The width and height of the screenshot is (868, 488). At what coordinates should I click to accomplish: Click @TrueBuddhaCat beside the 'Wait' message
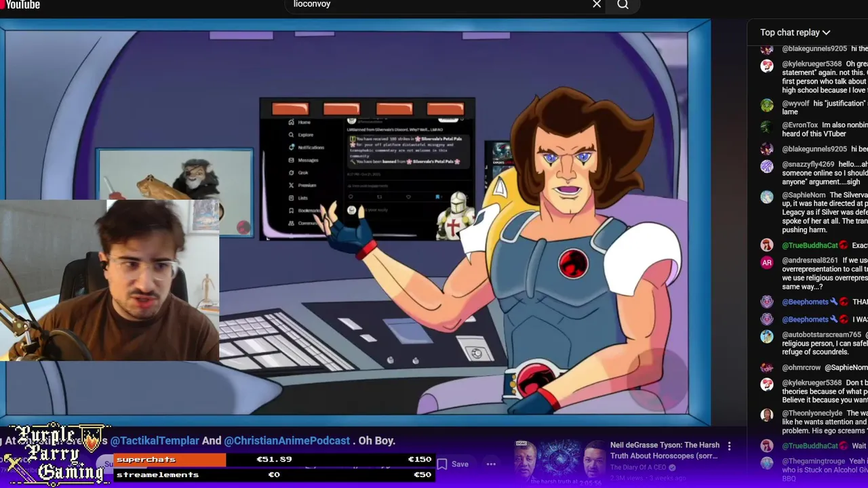click(810, 446)
